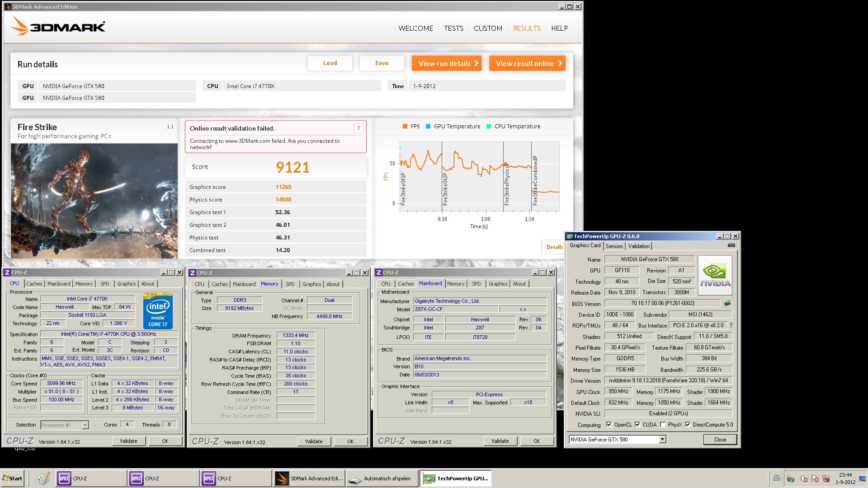The image size is (868, 488).
Task: Toggle the CUDA checkbox in GPU-Z
Action: (x=637, y=425)
